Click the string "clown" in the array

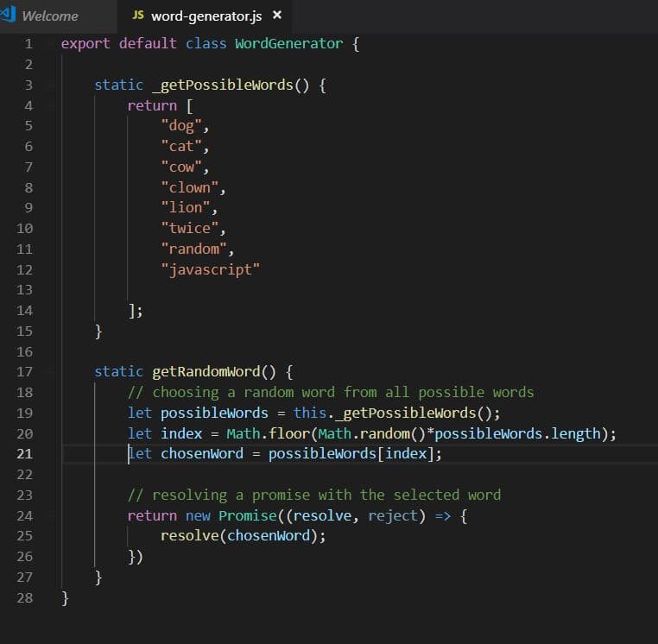pos(190,187)
